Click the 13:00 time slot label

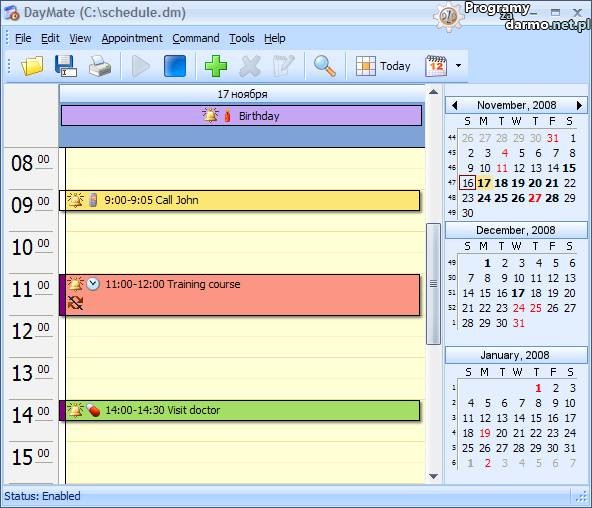click(x=30, y=373)
